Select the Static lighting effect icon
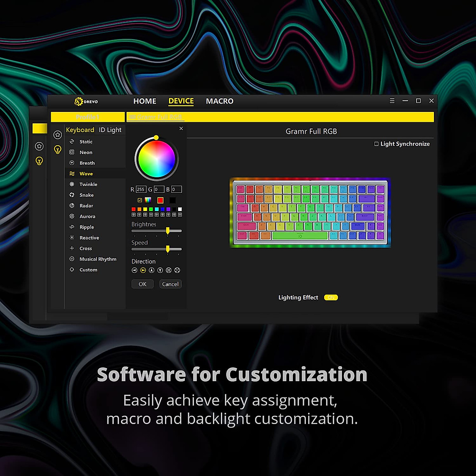This screenshot has width=476, height=476. pos(72,142)
